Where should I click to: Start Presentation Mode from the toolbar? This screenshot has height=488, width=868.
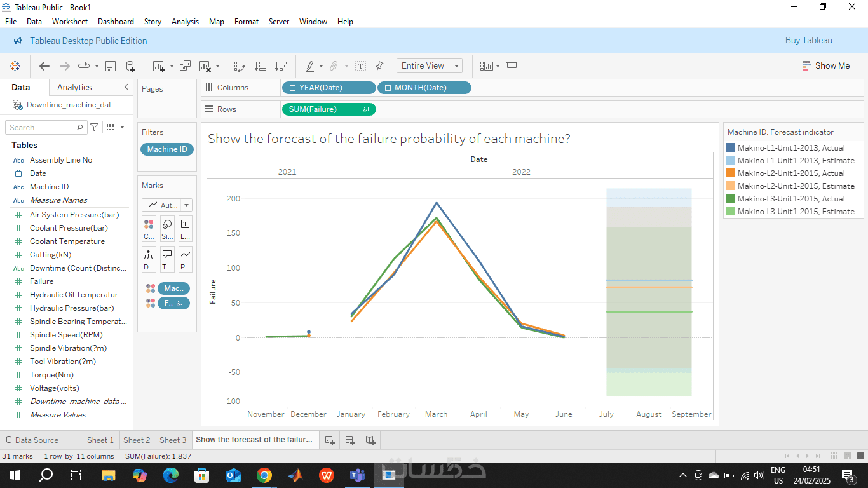point(512,66)
